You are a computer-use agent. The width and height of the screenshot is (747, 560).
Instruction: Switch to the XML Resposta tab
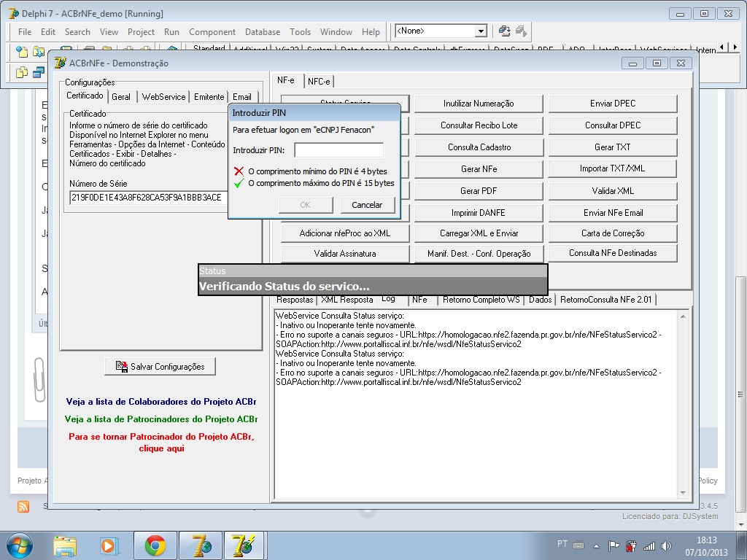point(347,300)
